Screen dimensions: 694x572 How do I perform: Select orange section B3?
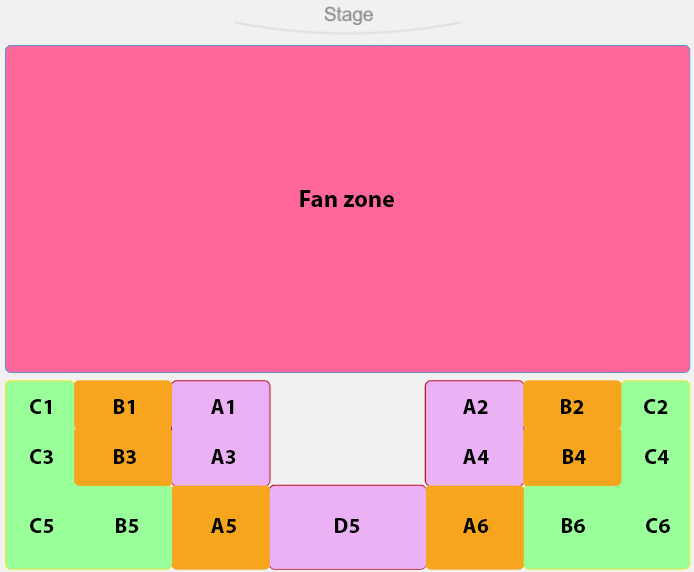pos(124,457)
